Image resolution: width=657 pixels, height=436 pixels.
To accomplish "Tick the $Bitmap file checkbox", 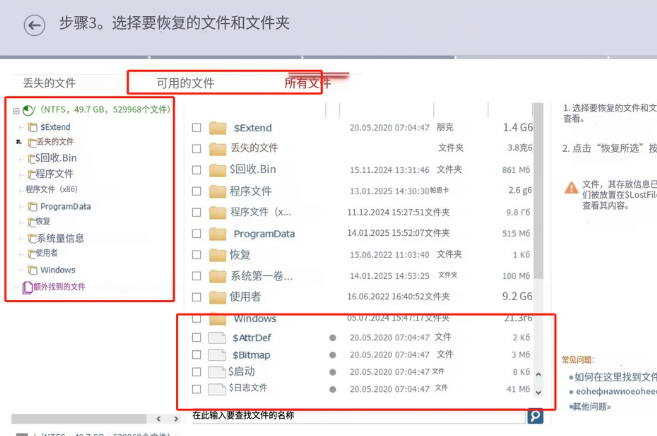I will coord(197,355).
